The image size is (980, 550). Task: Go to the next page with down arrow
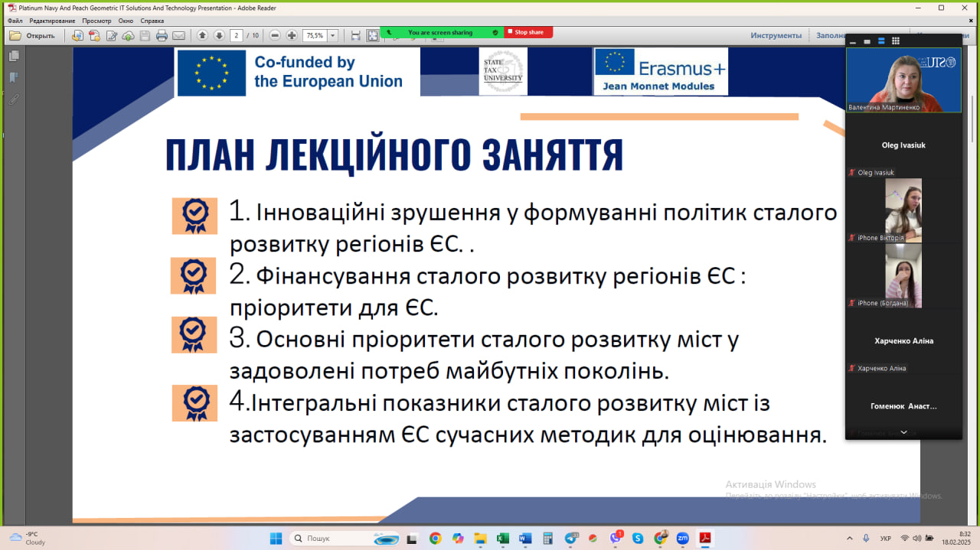coord(219,35)
